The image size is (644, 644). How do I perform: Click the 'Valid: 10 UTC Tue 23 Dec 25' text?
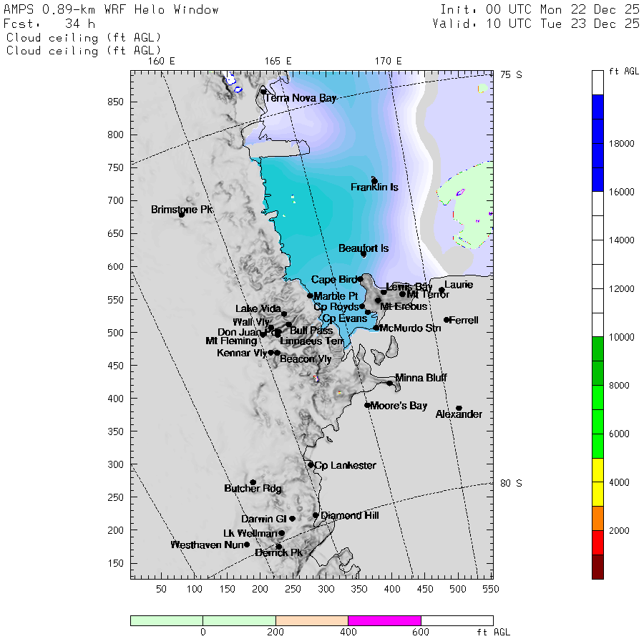[x=536, y=24]
